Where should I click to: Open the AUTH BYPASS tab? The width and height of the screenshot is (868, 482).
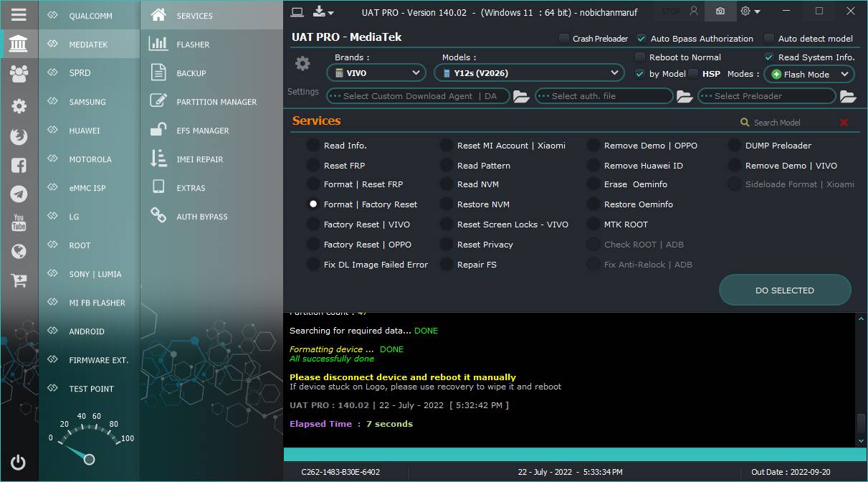pos(211,217)
